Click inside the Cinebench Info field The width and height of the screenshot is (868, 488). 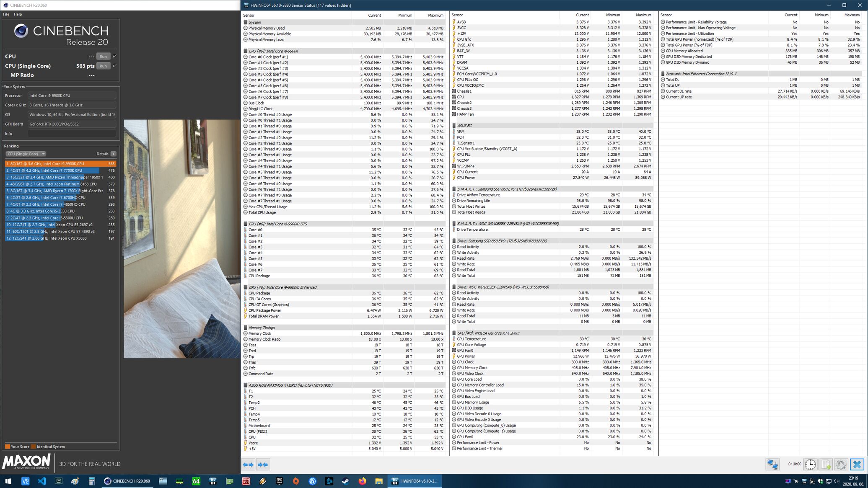[x=72, y=134]
